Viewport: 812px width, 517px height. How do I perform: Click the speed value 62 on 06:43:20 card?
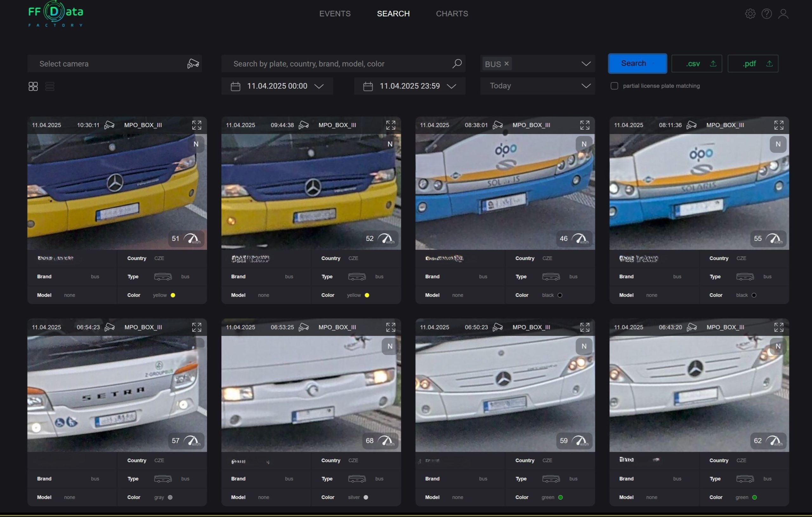pyautogui.click(x=757, y=441)
